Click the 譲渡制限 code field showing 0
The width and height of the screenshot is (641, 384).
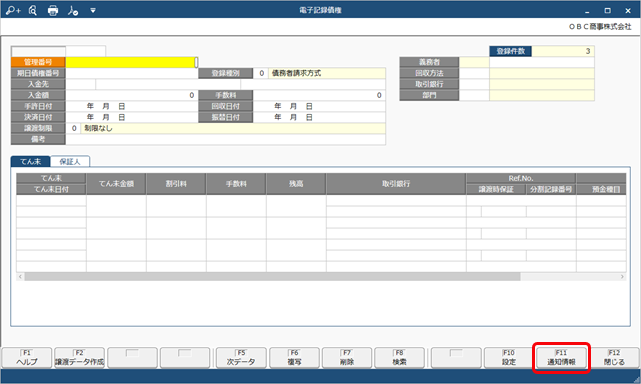[x=73, y=128]
